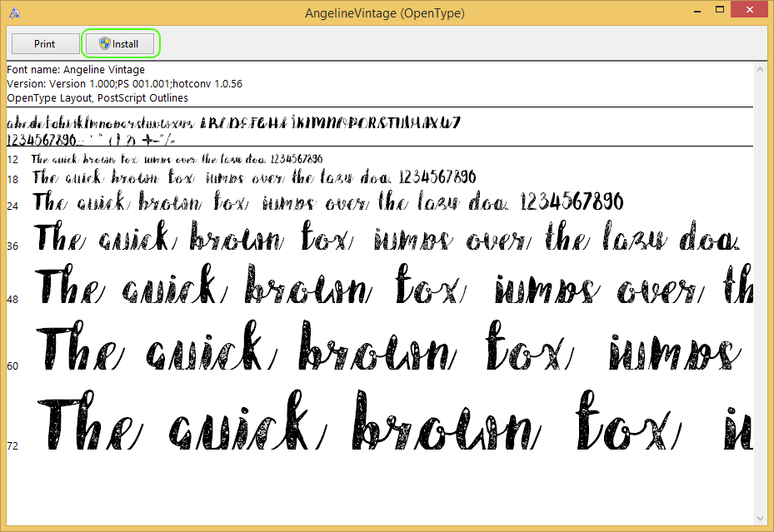Screen dimensions: 774x532
Task: Click the size 60 sample label
Action: coord(12,365)
